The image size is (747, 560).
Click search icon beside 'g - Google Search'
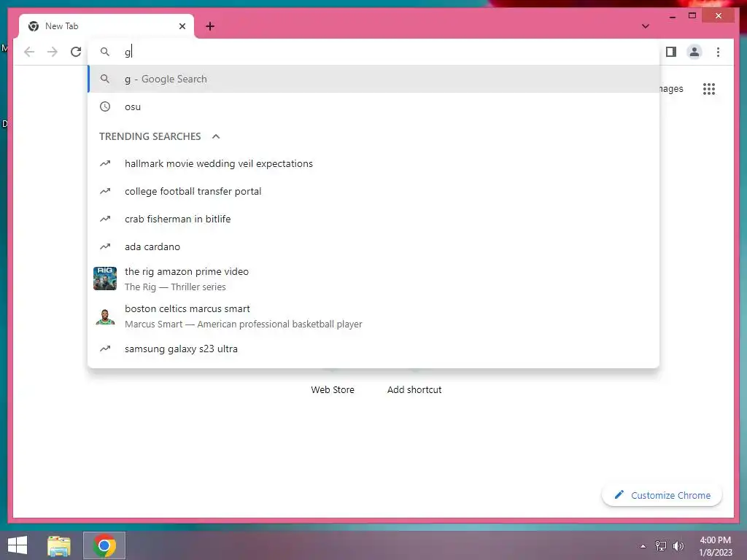click(x=105, y=79)
